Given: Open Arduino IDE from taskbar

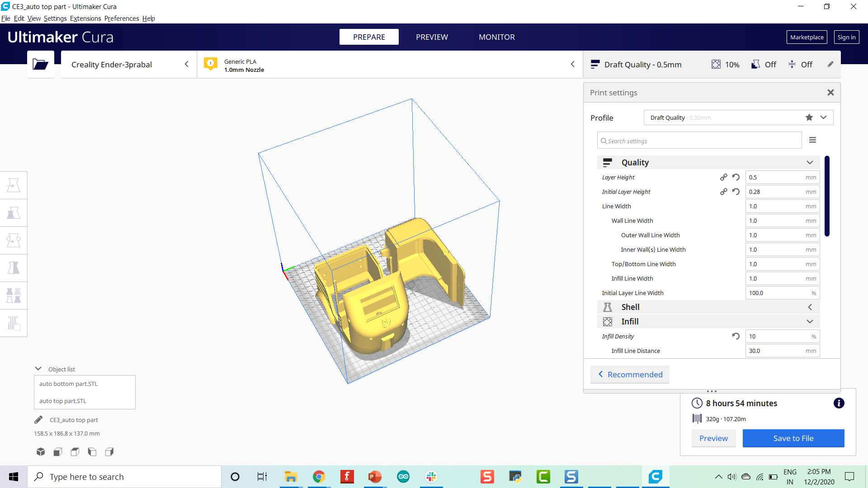Looking at the screenshot, I should (403, 477).
